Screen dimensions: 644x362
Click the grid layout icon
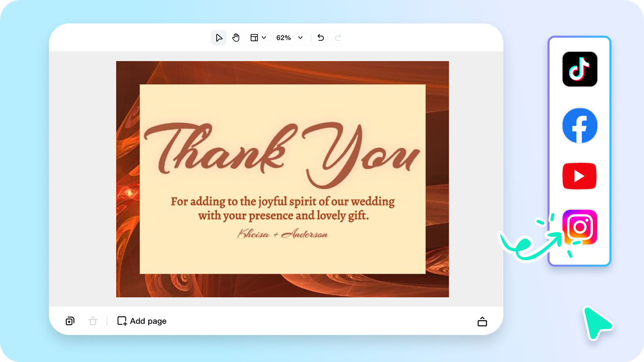(x=255, y=37)
